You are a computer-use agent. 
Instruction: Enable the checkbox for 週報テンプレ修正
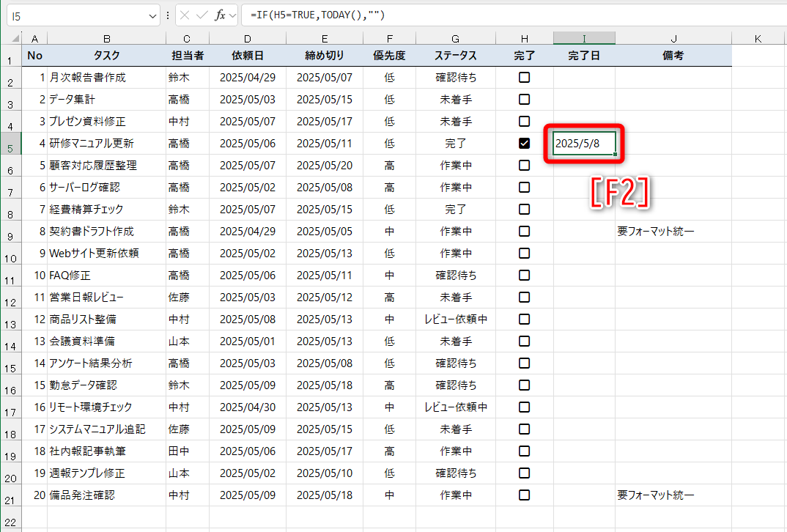coord(523,473)
